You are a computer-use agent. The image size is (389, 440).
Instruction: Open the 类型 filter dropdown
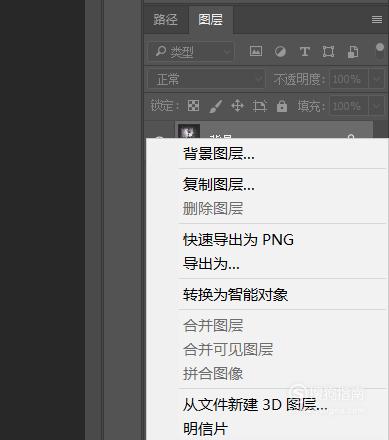pos(191,51)
